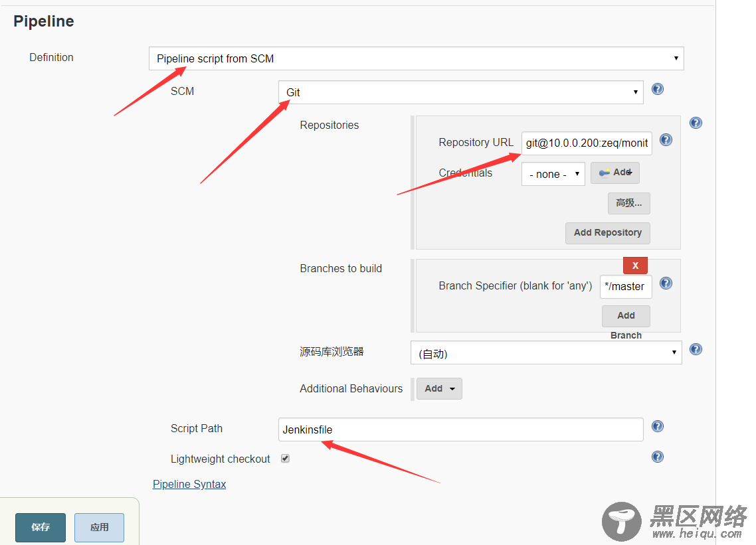Viewport: 756px width, 545px height.
Task: Click the key icon on credentials Add button
Action: pos(604,173)
